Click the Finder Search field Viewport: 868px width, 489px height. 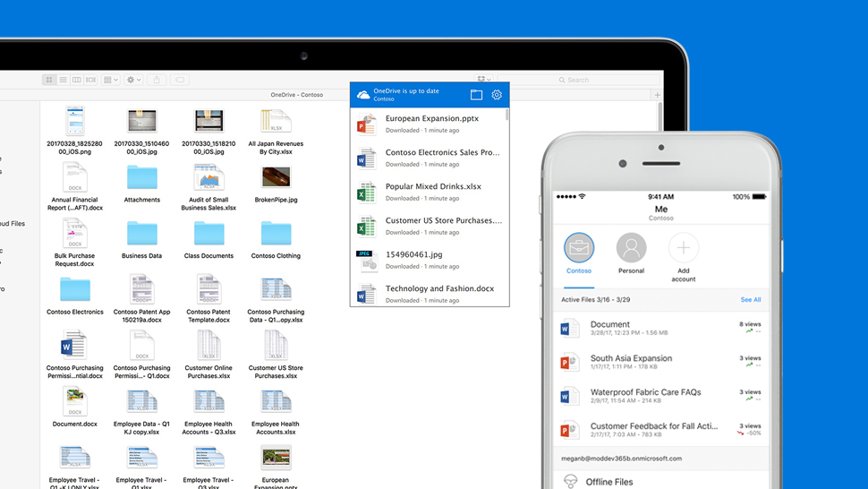580,80
